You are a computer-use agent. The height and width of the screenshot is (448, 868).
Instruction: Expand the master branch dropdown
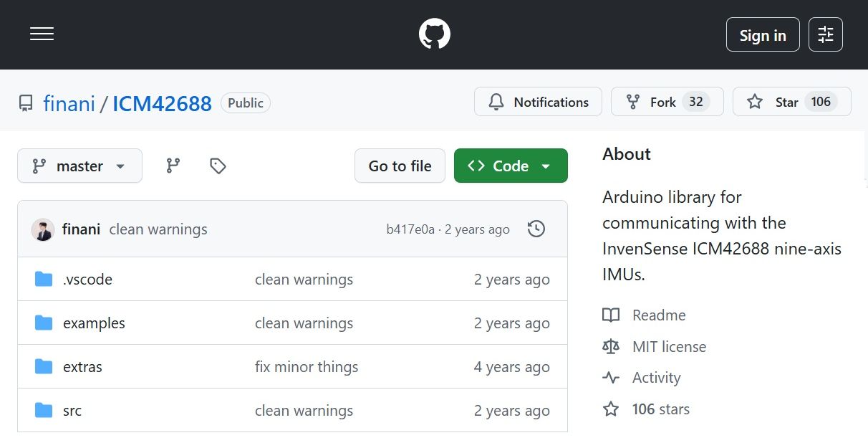[x=79, y=166]
